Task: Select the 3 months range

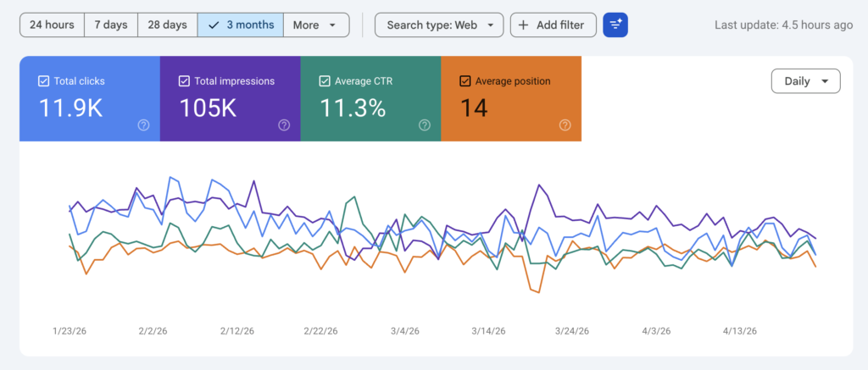Action: (x=241, y=25)
